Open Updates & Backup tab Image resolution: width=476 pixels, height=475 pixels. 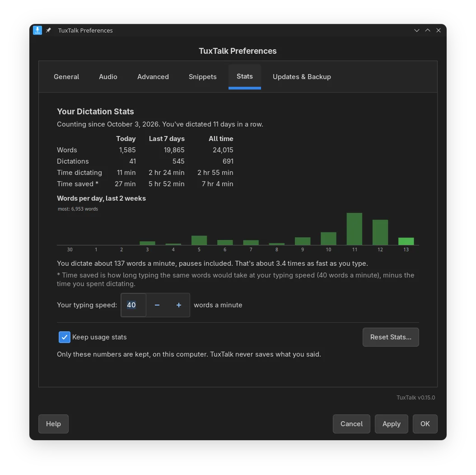(302, 77)
